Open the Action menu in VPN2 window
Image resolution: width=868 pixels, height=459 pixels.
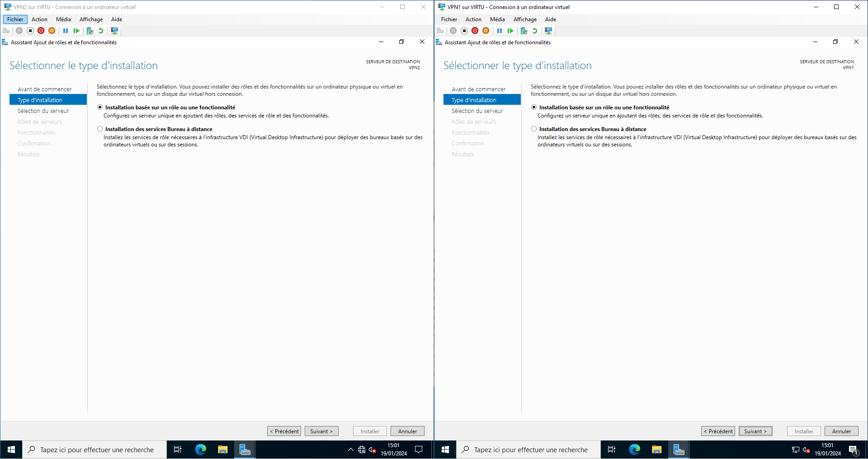(x=39, y=19)
